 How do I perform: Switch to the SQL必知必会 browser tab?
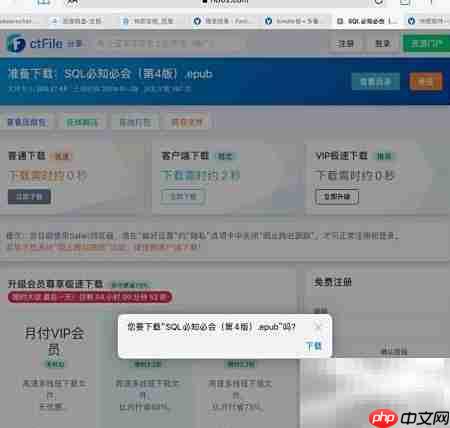tap(368, 21)
